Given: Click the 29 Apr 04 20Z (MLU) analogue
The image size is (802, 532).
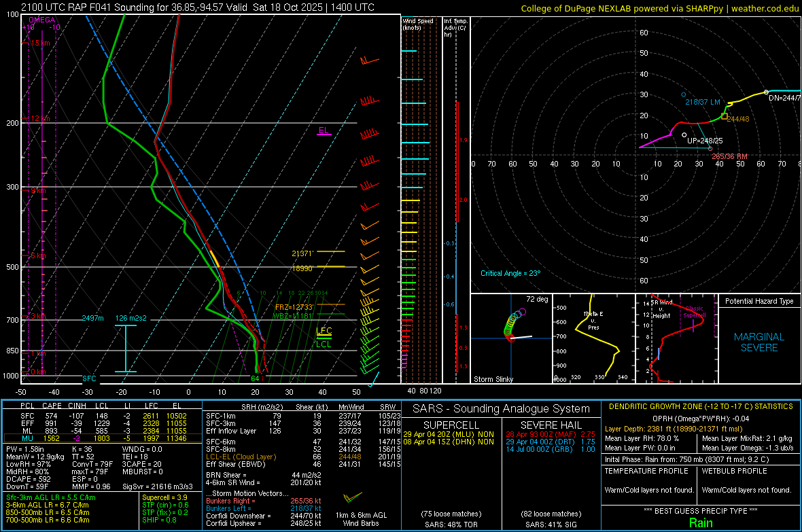Looking at the screenshot, I should pos(449,434).
